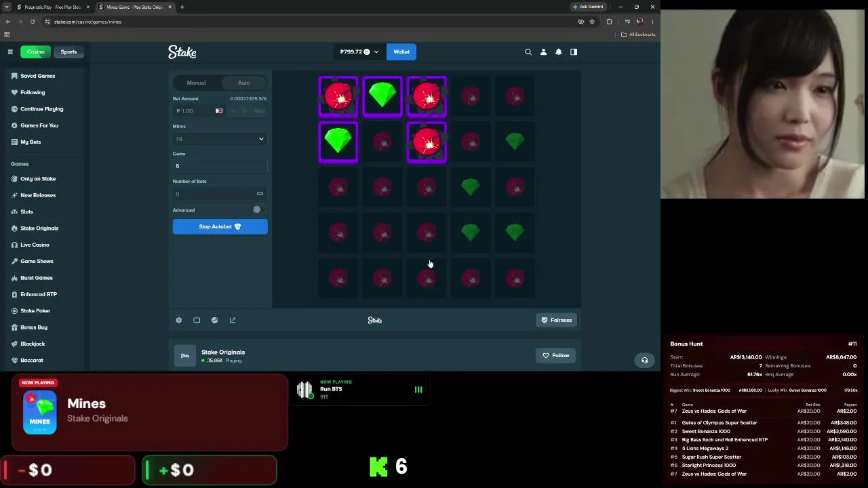Open the Wallet
This screenshot has height=488, width=868.
401,52
